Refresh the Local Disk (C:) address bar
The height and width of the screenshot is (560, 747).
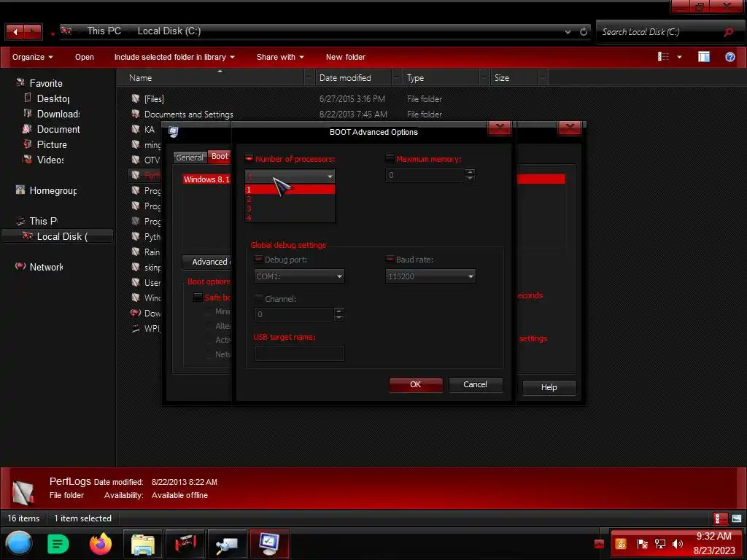[x=584, y=32]
